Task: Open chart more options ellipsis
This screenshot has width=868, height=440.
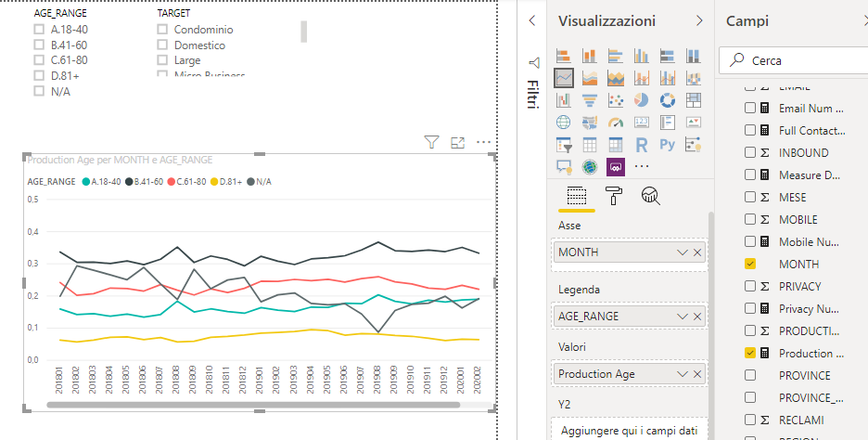Action: (x=483, y=142)
